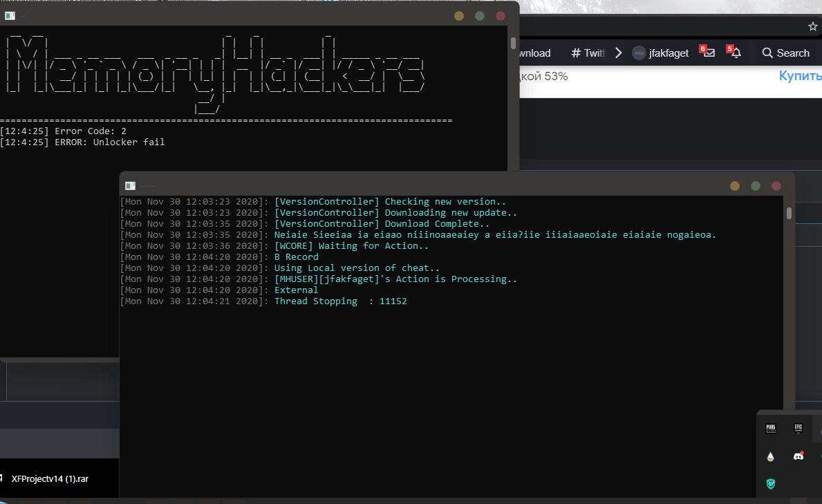Open the Discord tray icon
The image size is (822, 504).
(798, 456)
